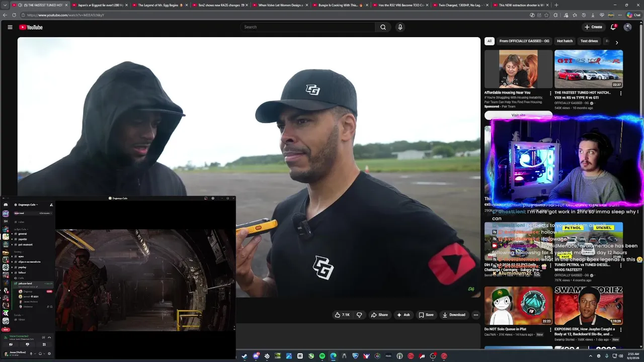
Task: Open the YouTube hamburger guide menu
Action: 10,27
